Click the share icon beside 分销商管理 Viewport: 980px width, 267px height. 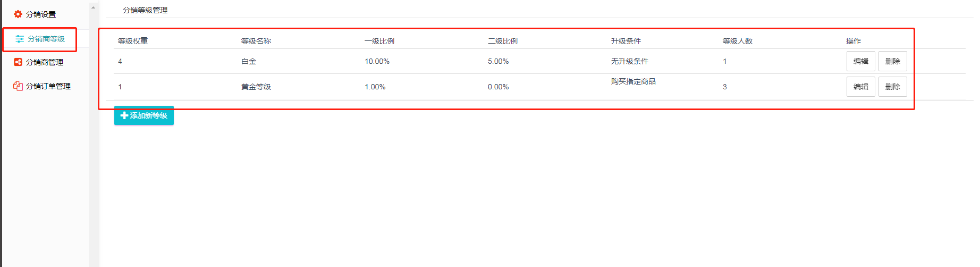(x=18, y=62)
